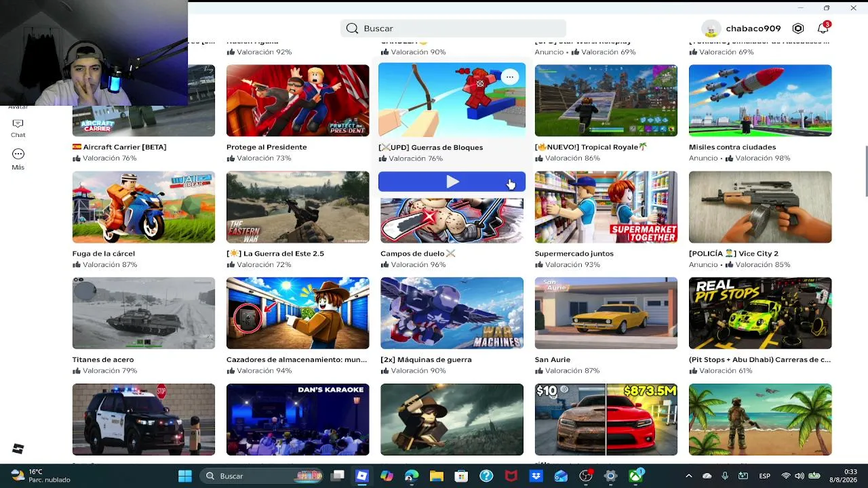Click the Campos de duelo title text
The width and height of the screenshot is (868, 488).
pyautogui.click(x=418, y=253)
